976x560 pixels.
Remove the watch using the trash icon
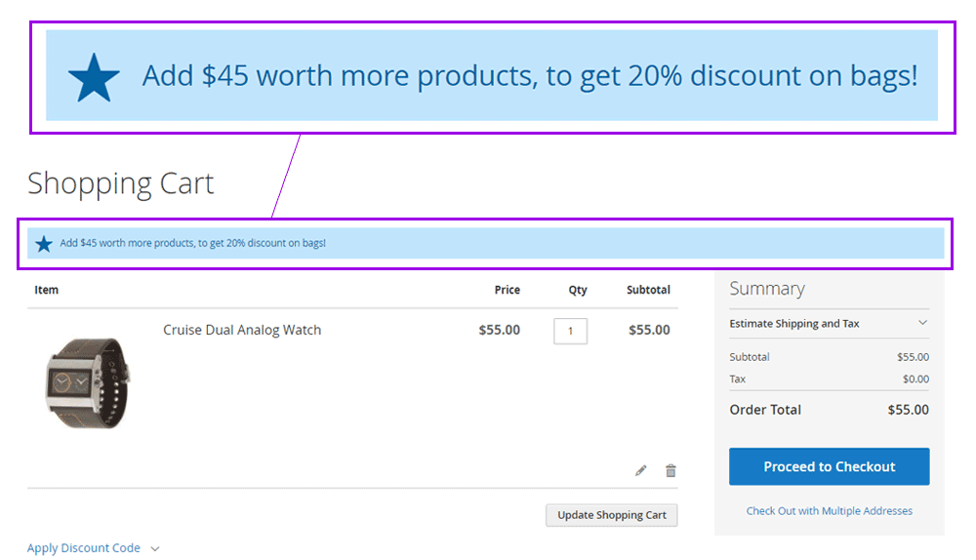tap(671, 470)
